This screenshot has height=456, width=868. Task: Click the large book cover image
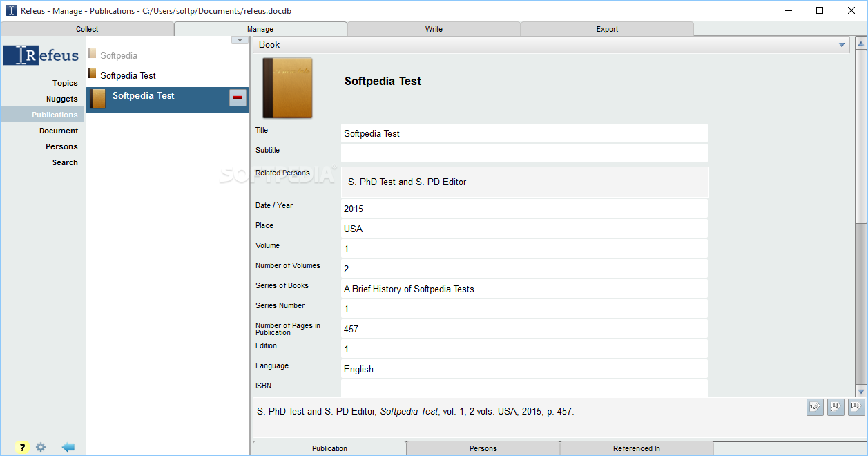[287, 88]
